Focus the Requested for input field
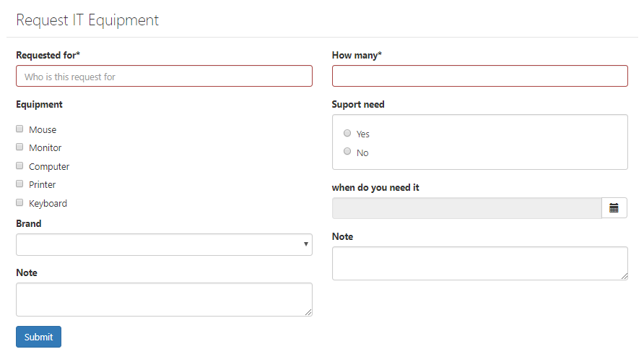This screenshot has width=644, height=357. pyautogui.click(x=165, y=76)
